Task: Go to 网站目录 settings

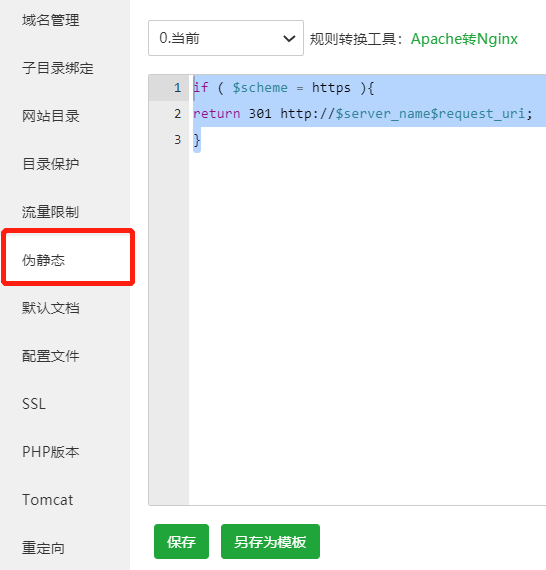Action: pos(51,116)
